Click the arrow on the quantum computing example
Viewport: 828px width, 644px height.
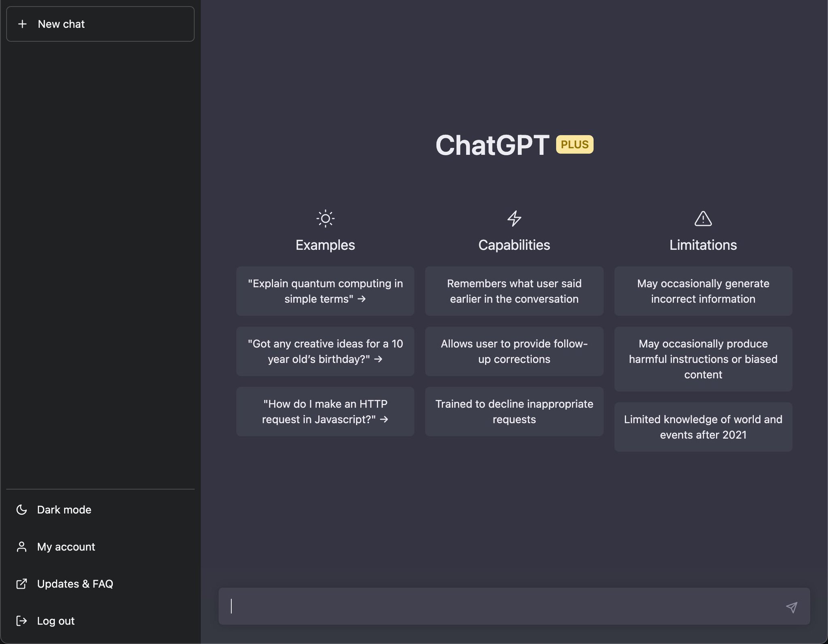pyautogui.click(x=363, y=299)
